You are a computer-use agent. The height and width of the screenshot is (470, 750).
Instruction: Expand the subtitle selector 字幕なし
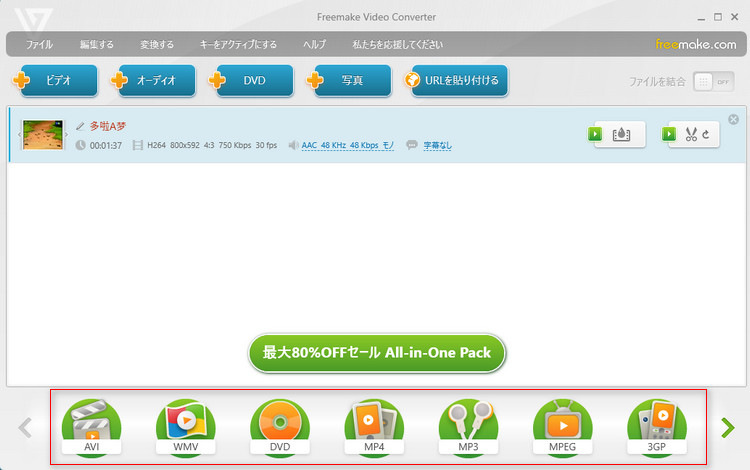[436, 146]
